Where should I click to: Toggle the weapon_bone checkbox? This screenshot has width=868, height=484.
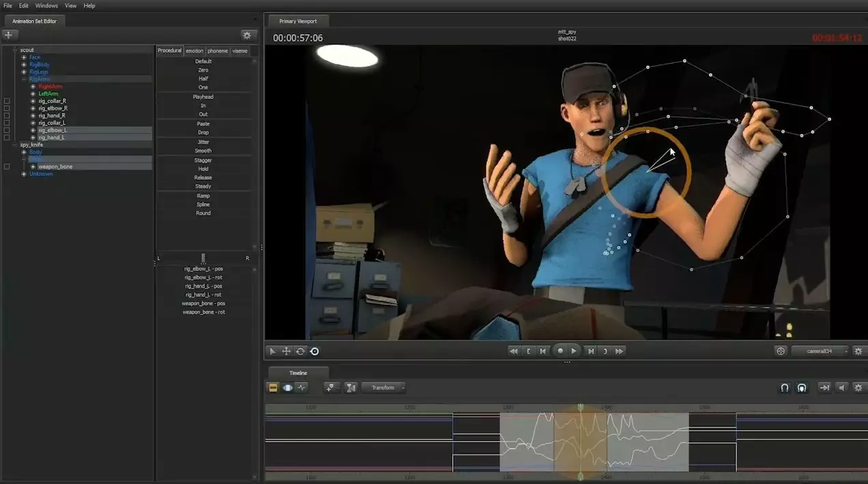pyautogui.click(x=7, y=167)
